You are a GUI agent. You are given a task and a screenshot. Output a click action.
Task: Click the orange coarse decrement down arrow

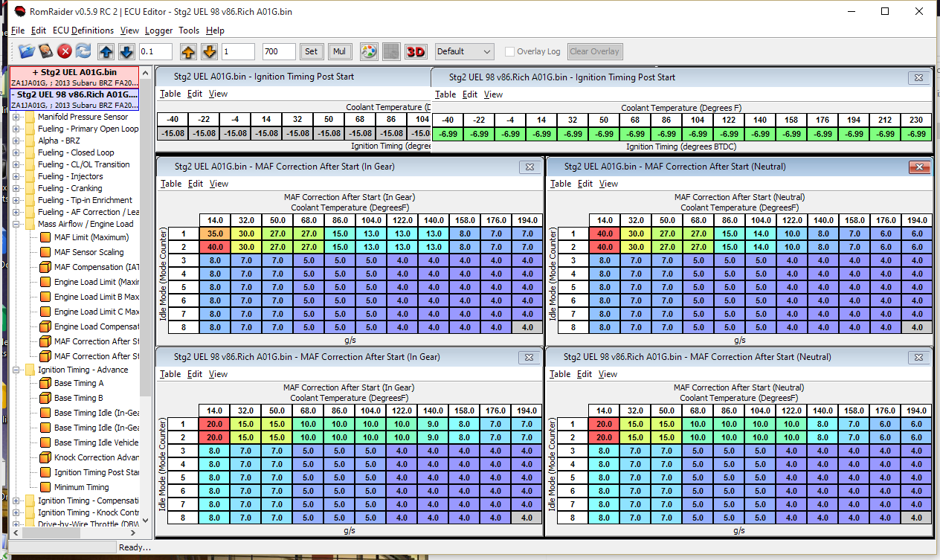pyautogui.click(x=209, y=51)
